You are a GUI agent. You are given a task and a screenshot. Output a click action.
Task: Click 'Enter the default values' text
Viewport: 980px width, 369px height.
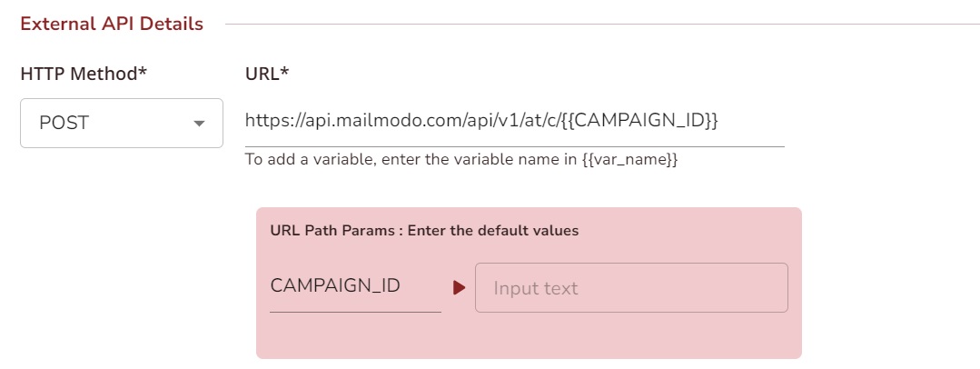tap(493, 231)
